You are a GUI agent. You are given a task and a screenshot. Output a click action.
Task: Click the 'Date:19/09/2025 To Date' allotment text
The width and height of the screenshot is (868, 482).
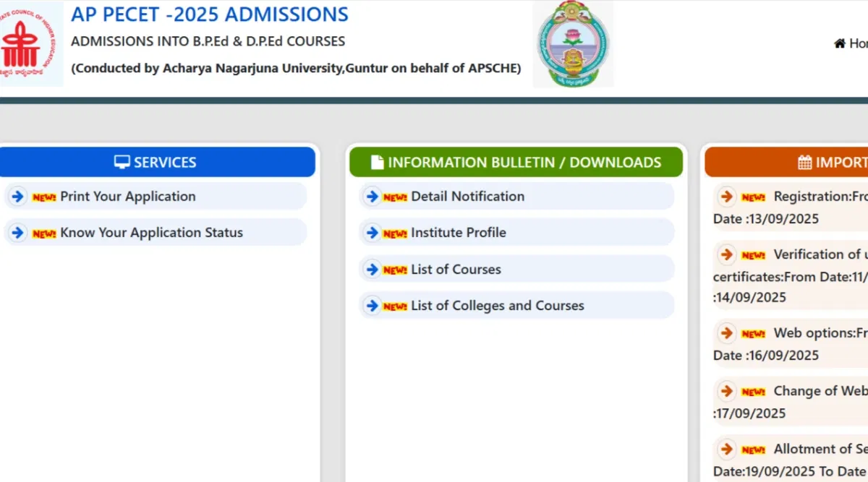(x=790, y=471)
